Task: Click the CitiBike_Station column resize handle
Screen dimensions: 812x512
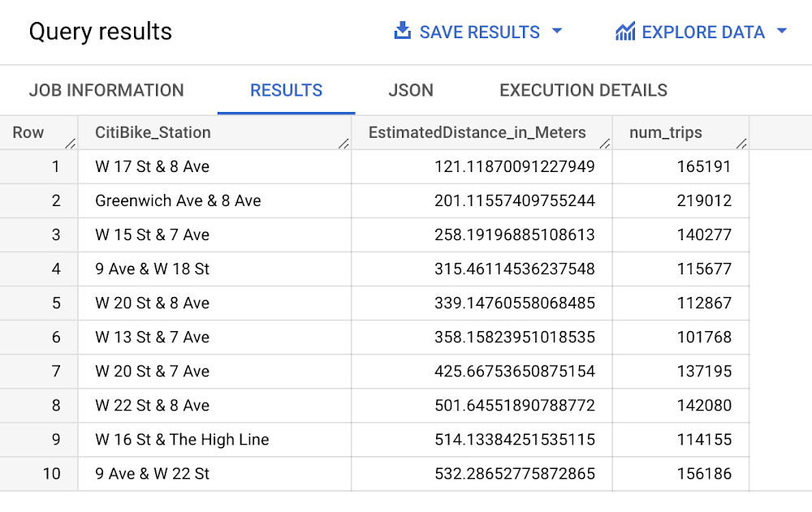Action: coord(343,144)
